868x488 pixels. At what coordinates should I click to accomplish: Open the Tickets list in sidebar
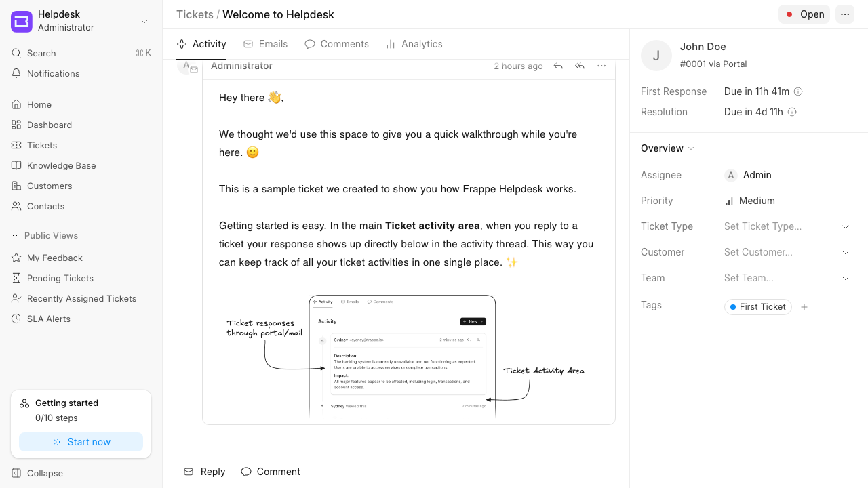click(81, 145)
